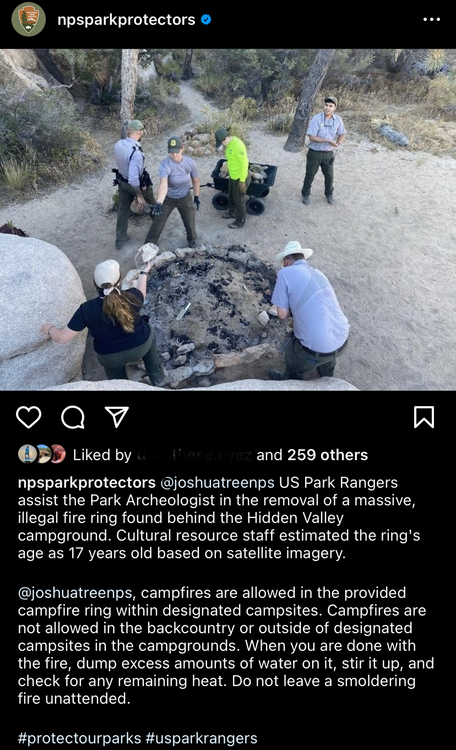Tap the npsparkprotectors username in header
The image size is (456, 750).
click(126, 20)
